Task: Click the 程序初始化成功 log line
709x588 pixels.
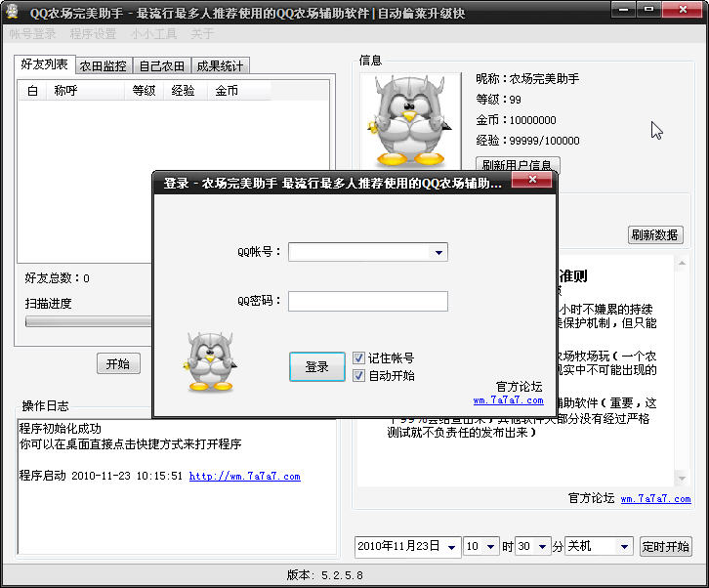Action: pos(61,429)
